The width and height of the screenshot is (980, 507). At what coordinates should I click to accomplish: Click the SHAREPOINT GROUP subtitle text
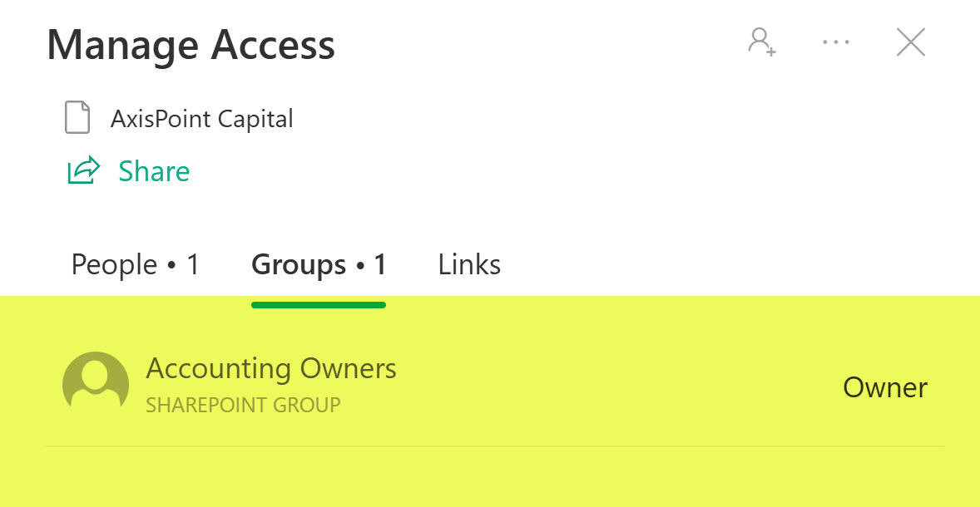click(x=243, y=406)
